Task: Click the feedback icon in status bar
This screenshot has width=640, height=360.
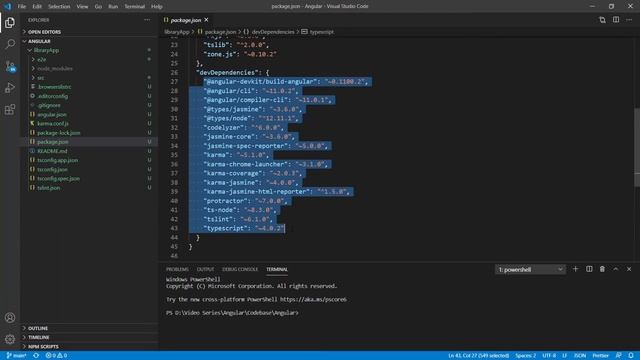Action: pyautogui.click(x=619, y=356)
